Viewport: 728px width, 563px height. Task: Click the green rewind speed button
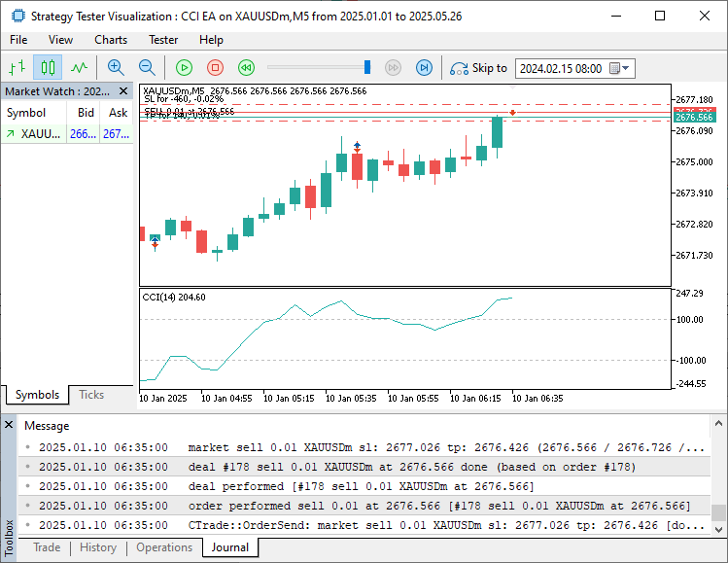point(246,67)
